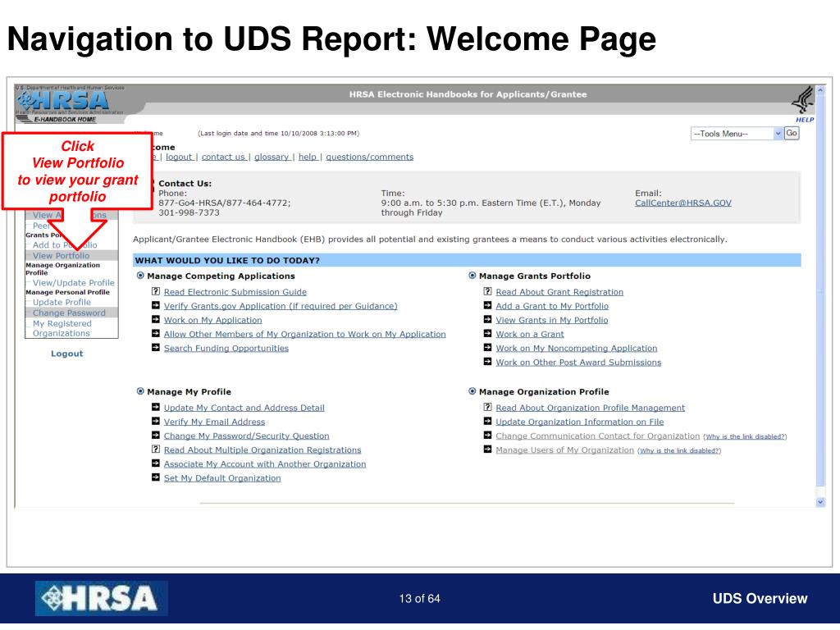Click E-HANDBOOK HOME in header
840x630 pixels.
pos(65,120)
